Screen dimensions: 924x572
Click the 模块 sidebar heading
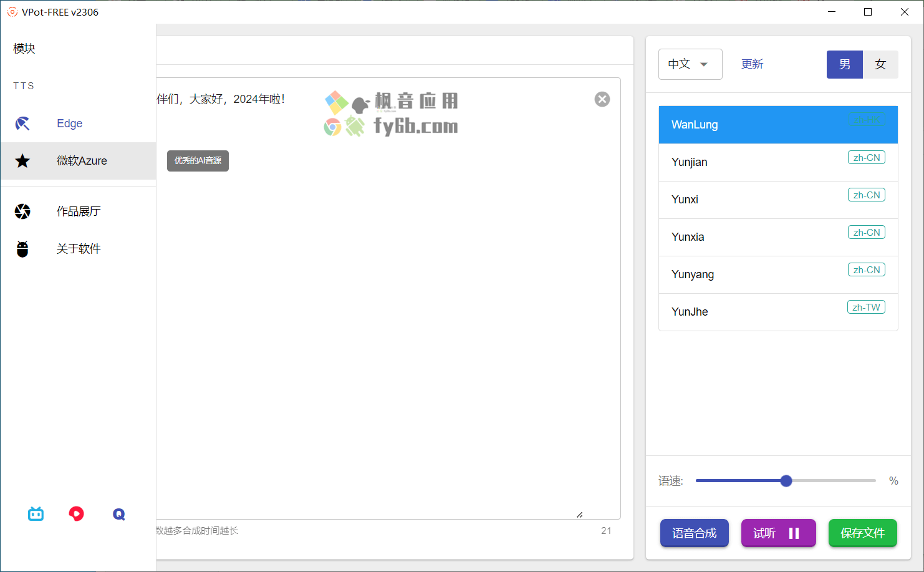click(24, 49)
